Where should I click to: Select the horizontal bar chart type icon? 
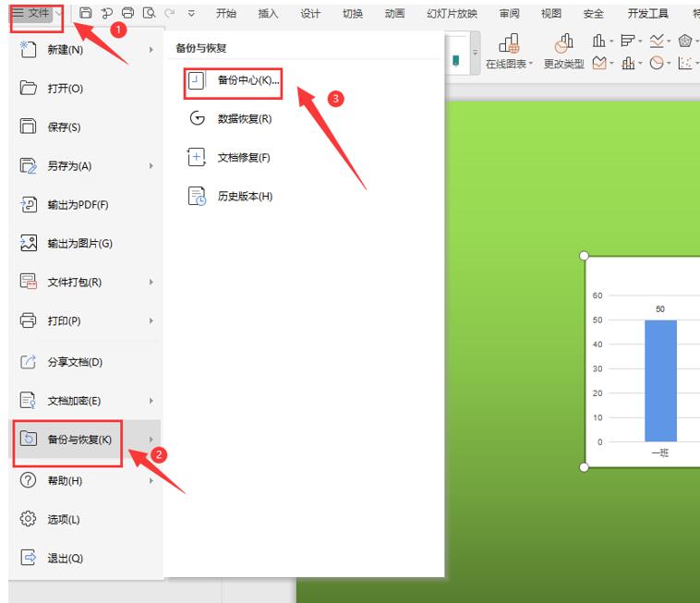point(628,41)
